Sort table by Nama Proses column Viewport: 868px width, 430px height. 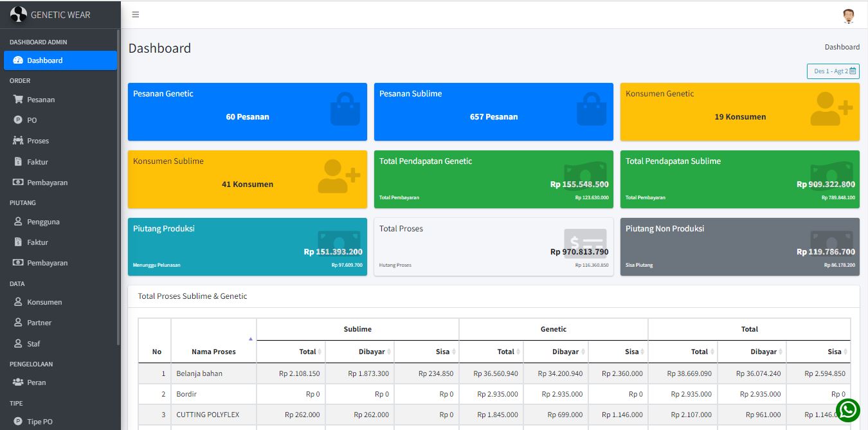(213, 352)
